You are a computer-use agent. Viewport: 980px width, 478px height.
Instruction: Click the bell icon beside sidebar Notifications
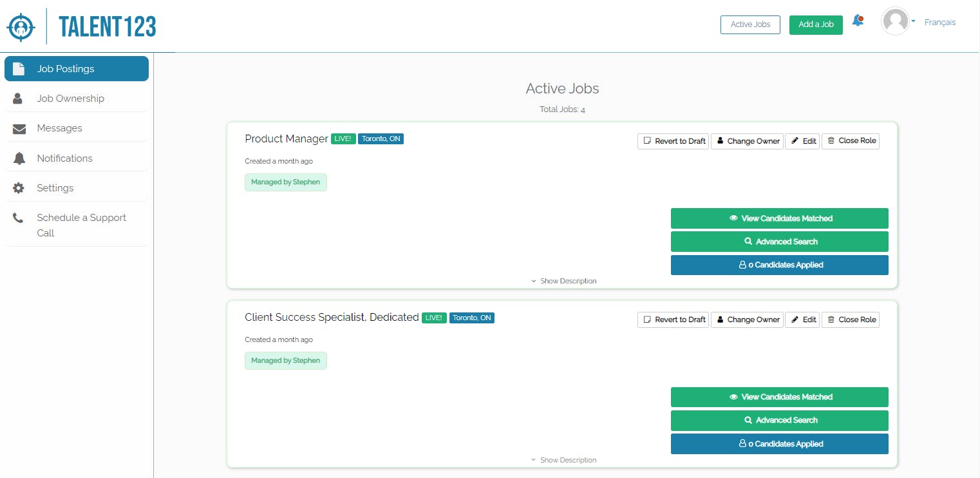(x=19, y=158)
